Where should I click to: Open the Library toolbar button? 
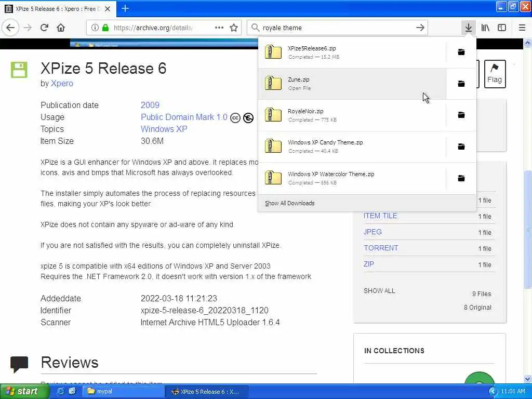click(x=485, y=28)
